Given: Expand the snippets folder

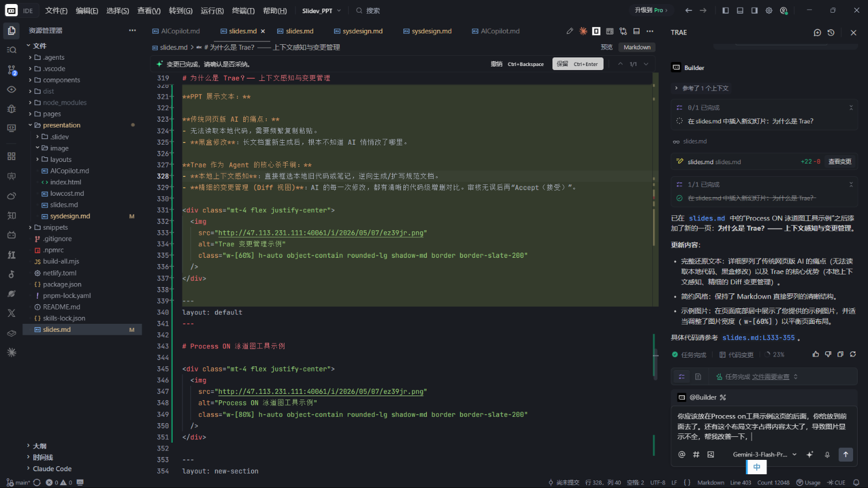Looking at the screenshot, I should tap(55, 227).
